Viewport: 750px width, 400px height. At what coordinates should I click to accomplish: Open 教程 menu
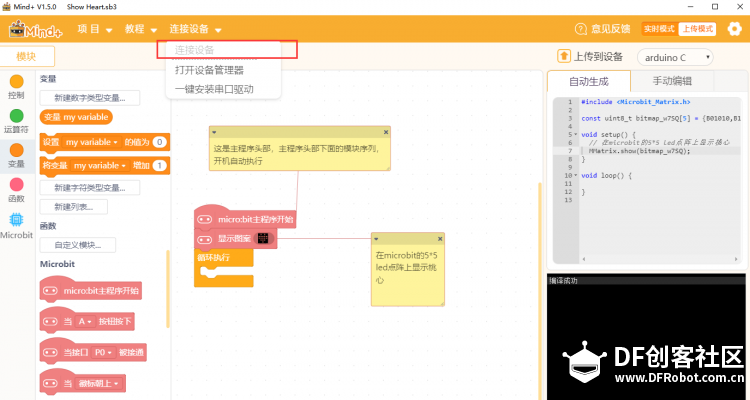[x=141, y=29]
